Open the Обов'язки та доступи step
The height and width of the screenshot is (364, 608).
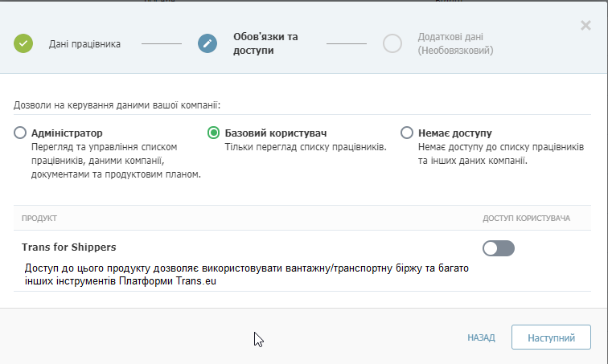(x=265, y=43)
